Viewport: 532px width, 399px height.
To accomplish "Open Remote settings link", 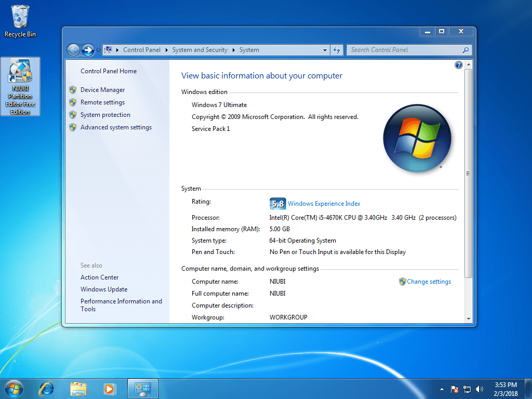I will point(102,102).
